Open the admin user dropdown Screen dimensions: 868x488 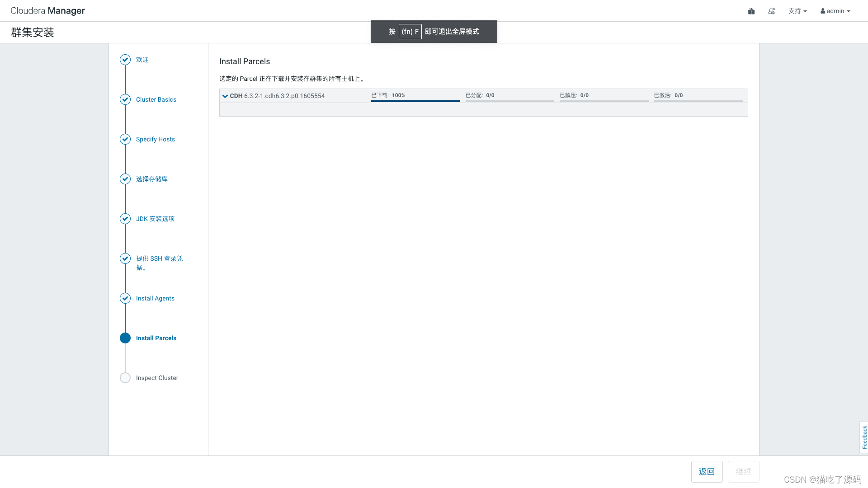point(835,11)
